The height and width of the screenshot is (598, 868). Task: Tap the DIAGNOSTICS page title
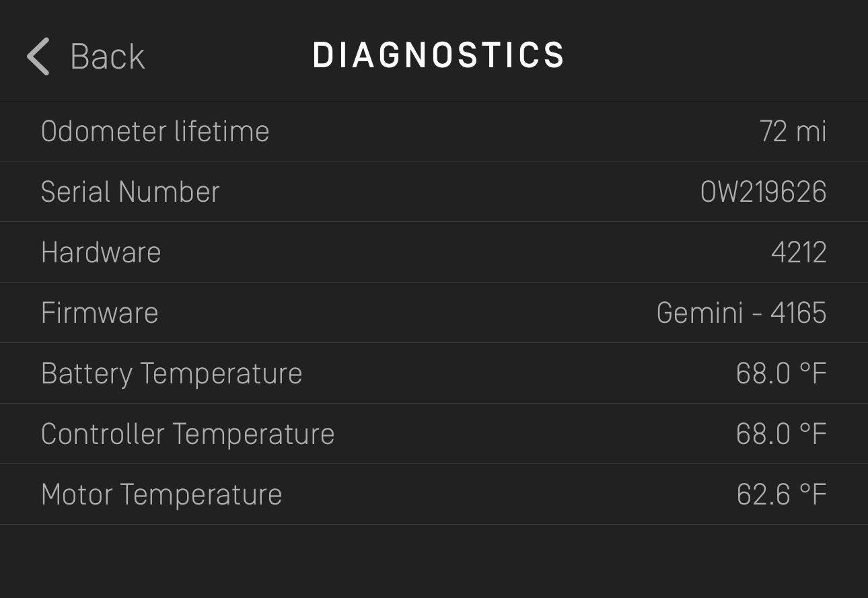pos(439,55)
